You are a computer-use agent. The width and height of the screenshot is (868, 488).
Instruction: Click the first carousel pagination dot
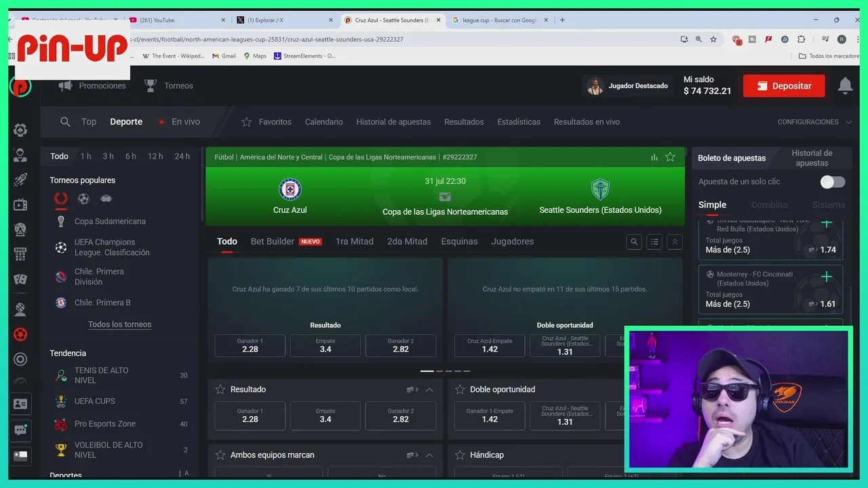coord(427,371)
